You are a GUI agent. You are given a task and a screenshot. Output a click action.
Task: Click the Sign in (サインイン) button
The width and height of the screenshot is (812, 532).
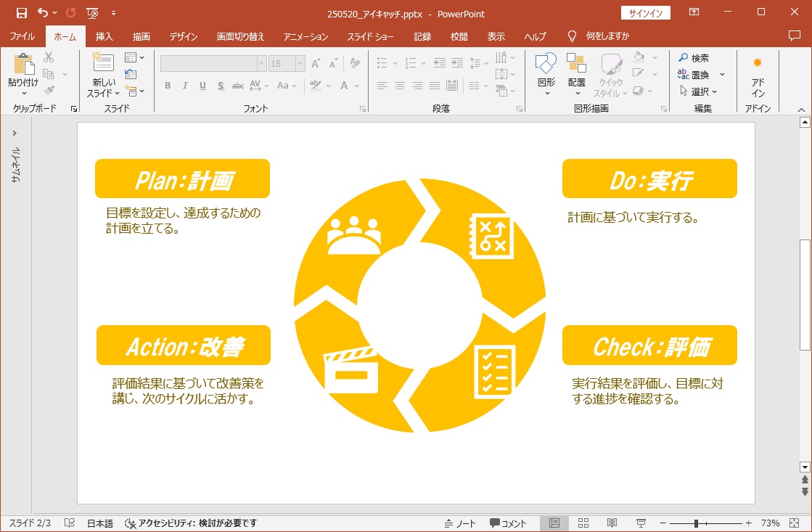tap(645, 13)
